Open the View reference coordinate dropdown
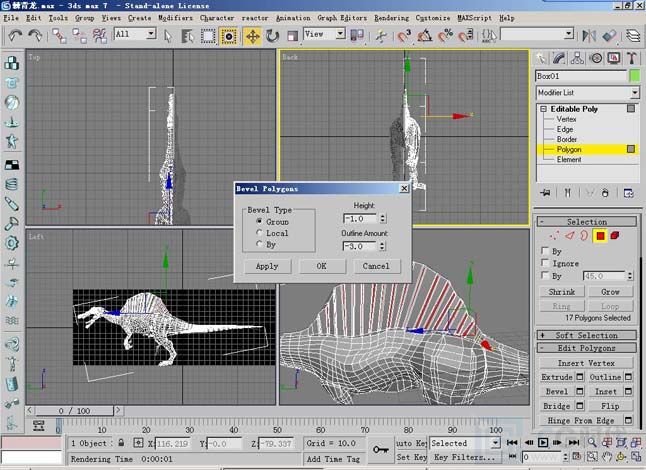This screenshot has height=470, width=646. pyautogui.click(x=340, y=33)
